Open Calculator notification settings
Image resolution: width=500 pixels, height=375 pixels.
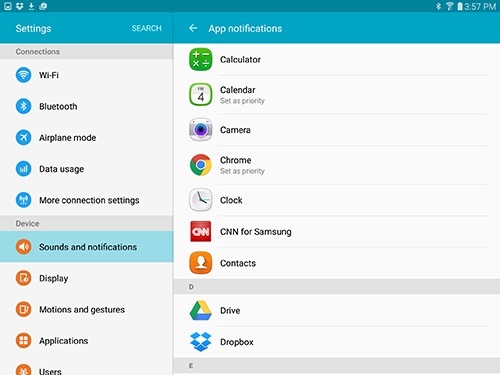pyautogui.click(x=337, y=59)
